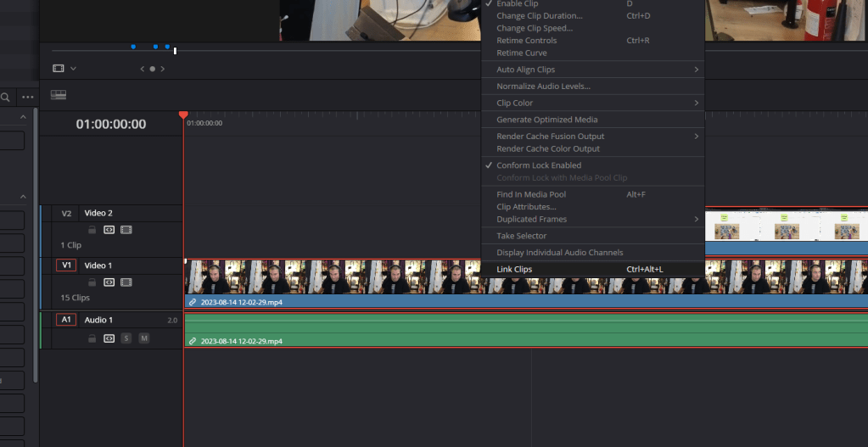
Task: Select Retime Curve menu item
Action: tap(592, 53)
